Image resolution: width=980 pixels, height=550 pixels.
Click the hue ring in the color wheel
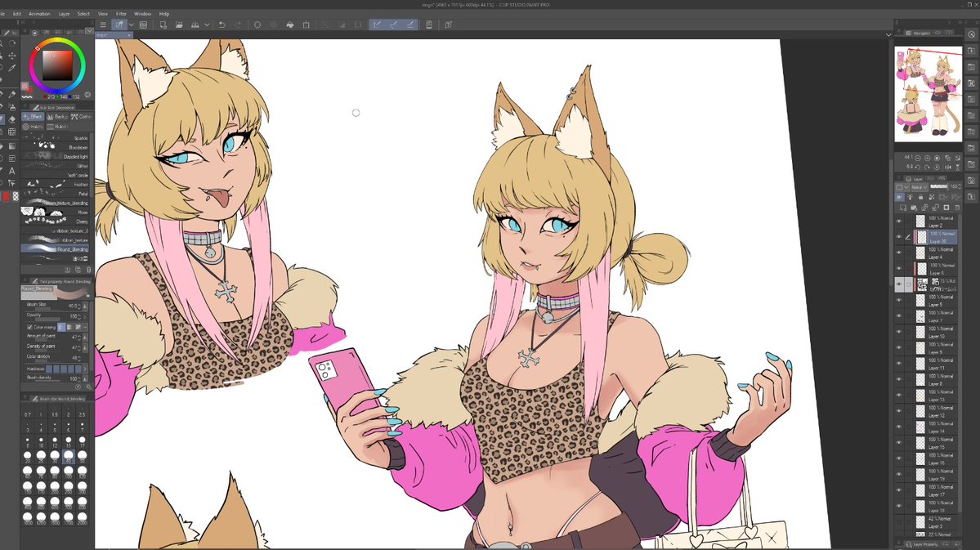click(57, 40)
